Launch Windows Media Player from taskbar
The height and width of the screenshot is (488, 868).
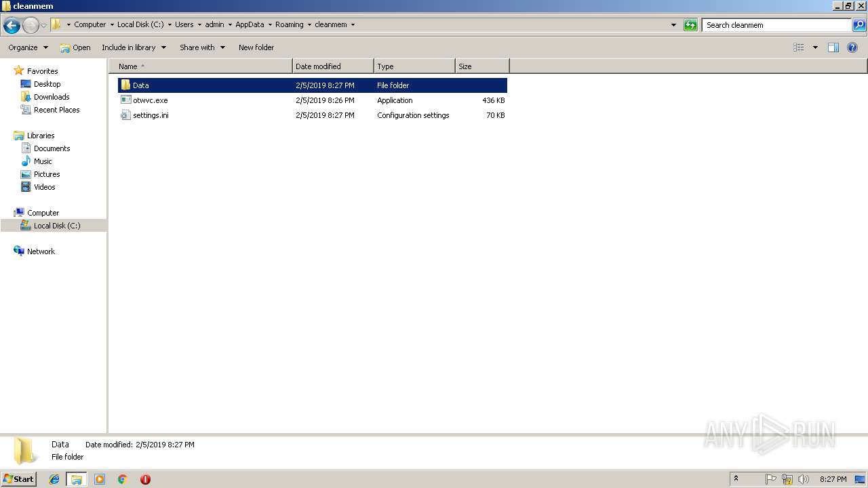tap(100, 479)
